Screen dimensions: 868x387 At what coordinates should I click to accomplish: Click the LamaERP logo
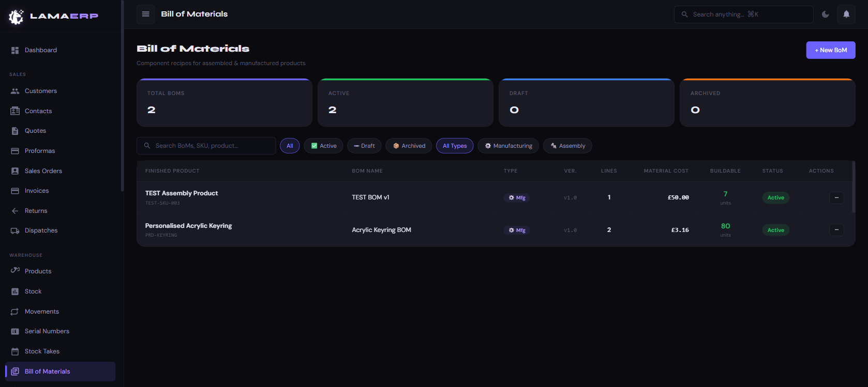pos(53,17)
